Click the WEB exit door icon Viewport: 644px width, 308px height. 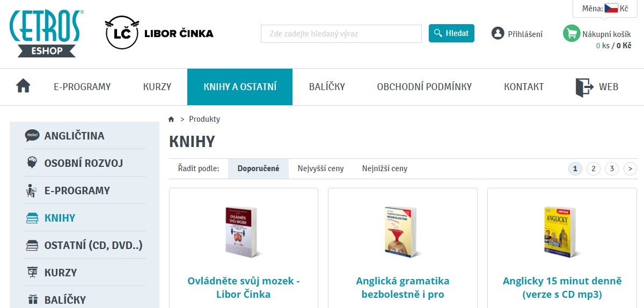point(584,87)
